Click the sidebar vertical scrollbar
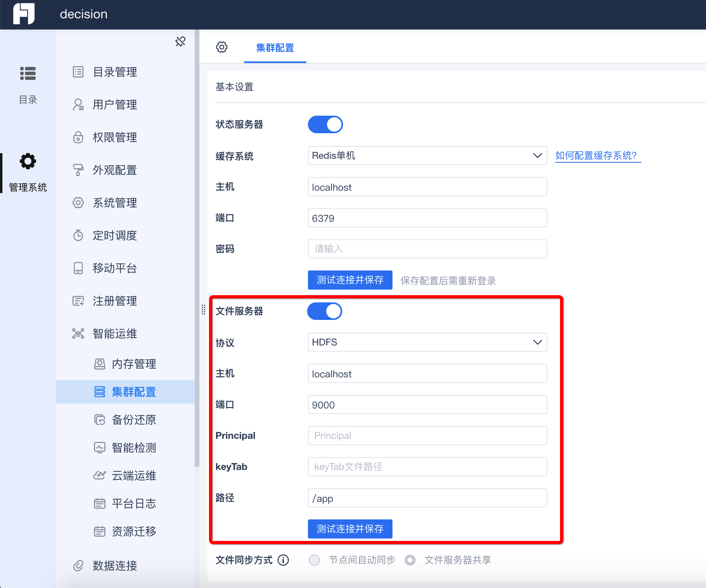Image resolution: width=706 pixels, height=588 pixels. click(x=197, y=247)
